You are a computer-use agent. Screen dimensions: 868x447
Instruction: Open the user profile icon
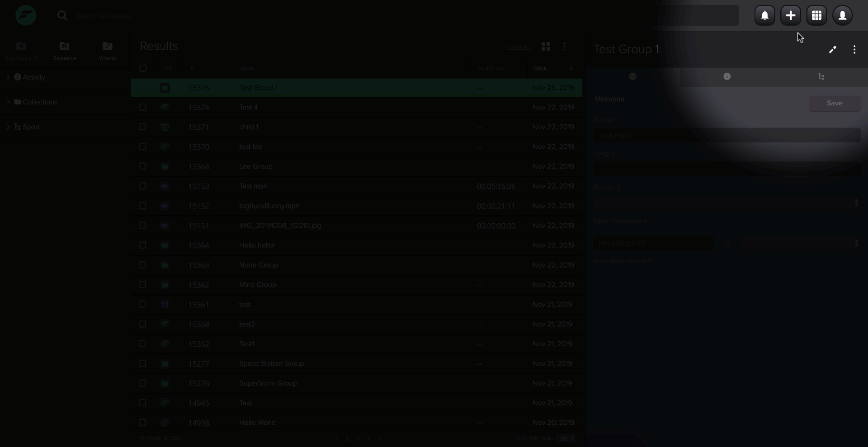tap(843, 15)
